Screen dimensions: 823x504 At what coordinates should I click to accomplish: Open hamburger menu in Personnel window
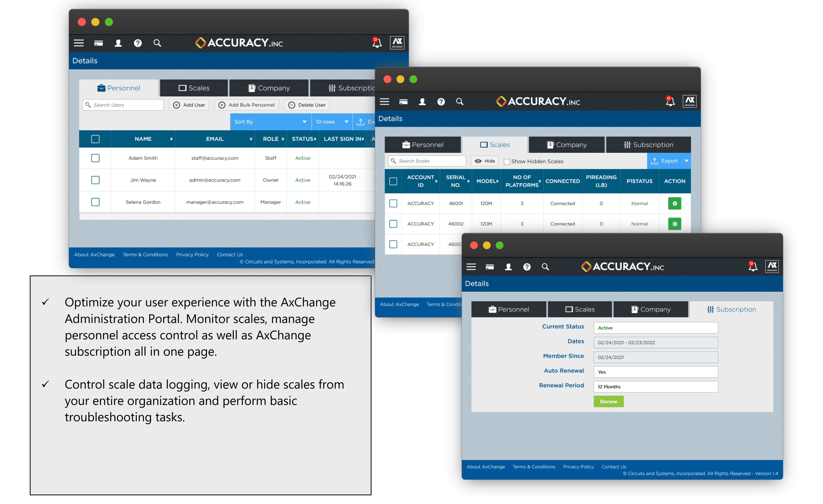79,43
